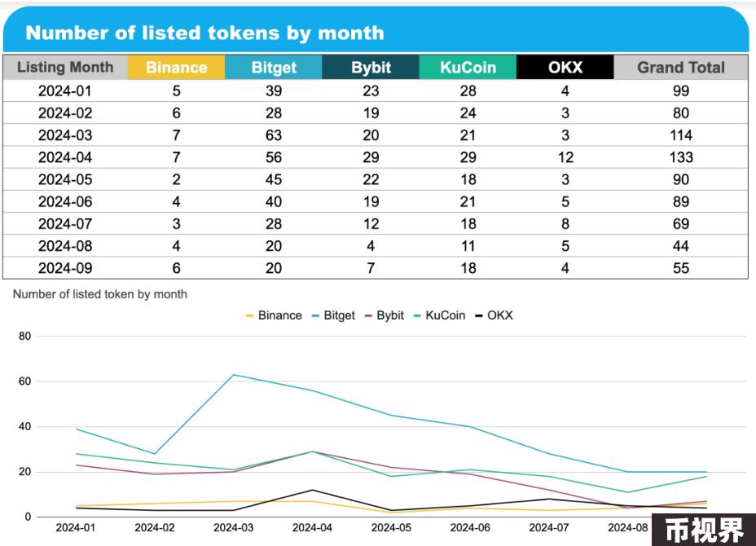Click the 2024-07 label on the chart x-axis
Screen dimensions: 756x546
549,528
